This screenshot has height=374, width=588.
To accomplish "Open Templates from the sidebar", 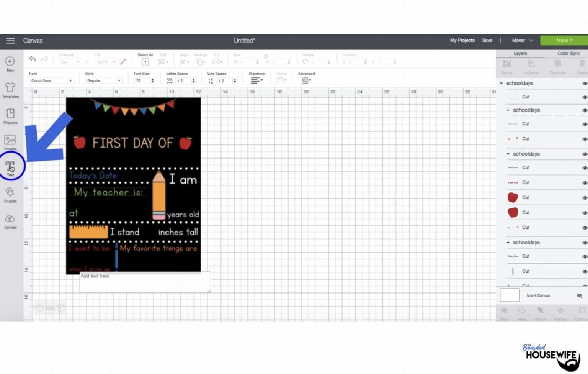I will pyautogui.click(x=10, y=90).
